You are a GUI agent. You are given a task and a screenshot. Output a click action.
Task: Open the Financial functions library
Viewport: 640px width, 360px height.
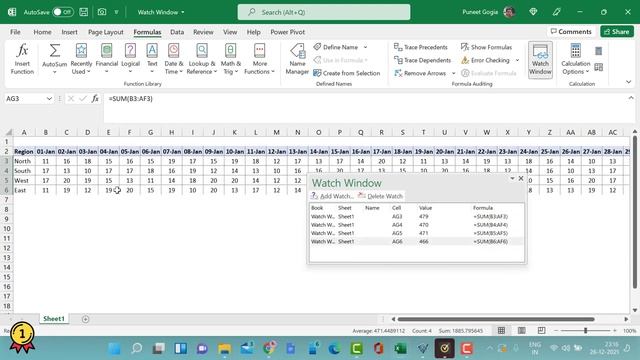(107, 59)
